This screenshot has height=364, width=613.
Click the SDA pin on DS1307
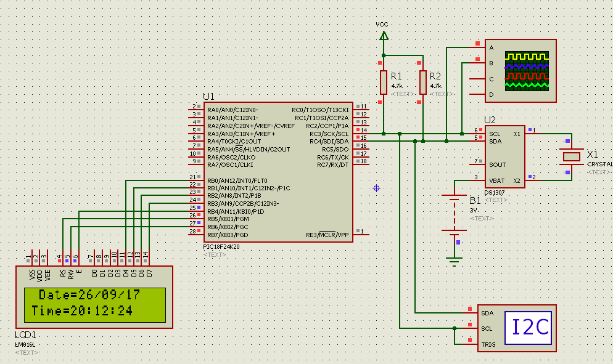click(495, 142)
